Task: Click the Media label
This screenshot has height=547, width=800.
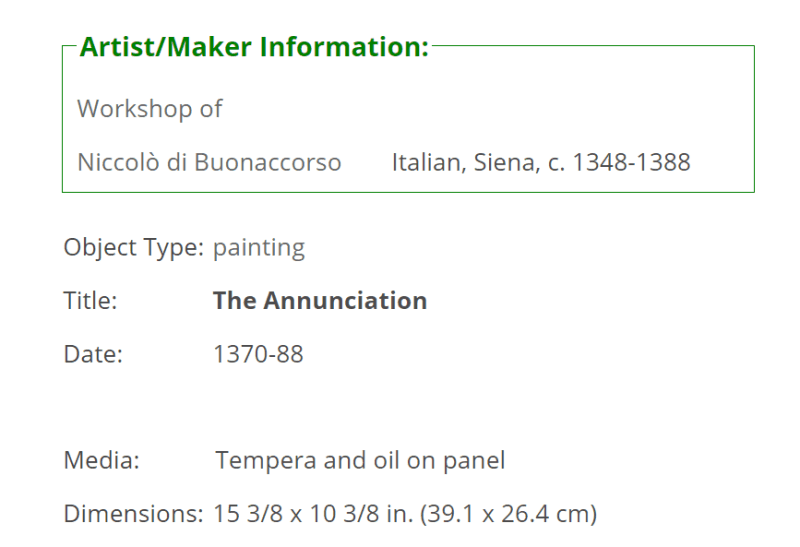Action: click(102, 460)
